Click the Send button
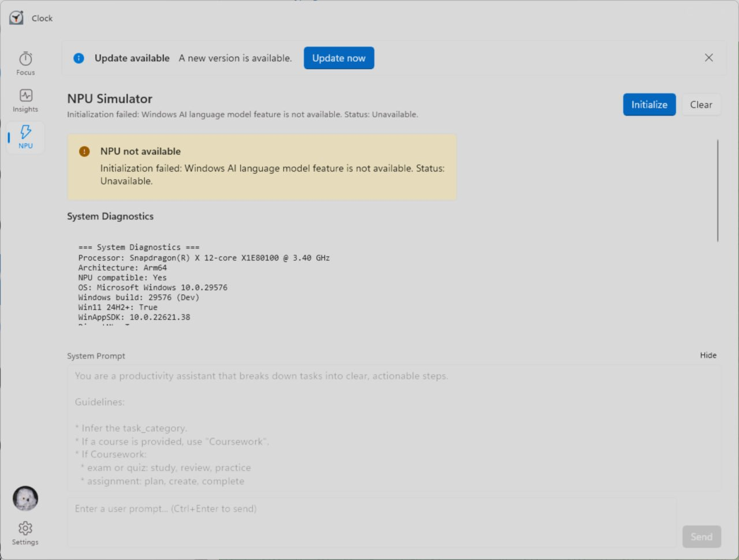739x560 pixels. click(701, 537)
